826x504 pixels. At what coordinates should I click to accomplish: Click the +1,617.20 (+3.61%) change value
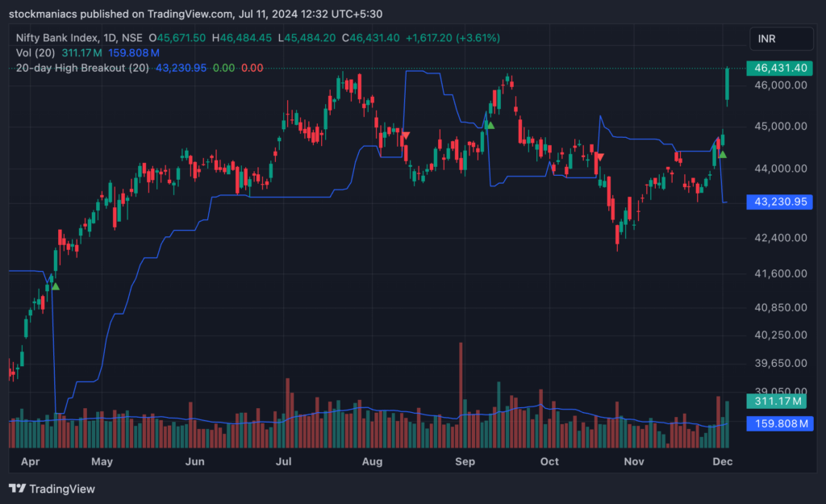[x=453, y=38]
